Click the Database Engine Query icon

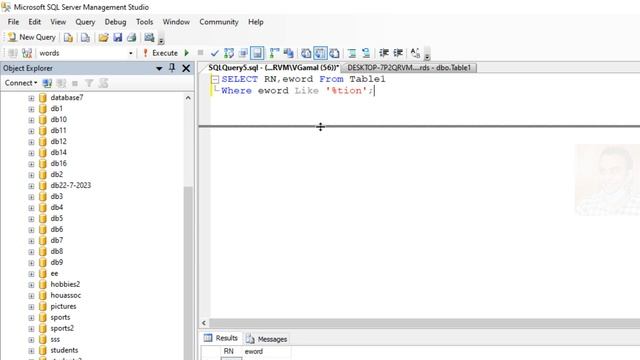coord(68,38)
